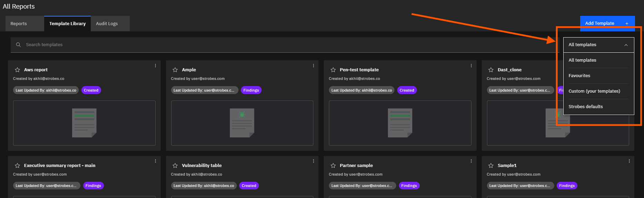644x198 pixels.
Task: Click Created by akhil@strobes.co on Aws report
Action: point(39,79)
